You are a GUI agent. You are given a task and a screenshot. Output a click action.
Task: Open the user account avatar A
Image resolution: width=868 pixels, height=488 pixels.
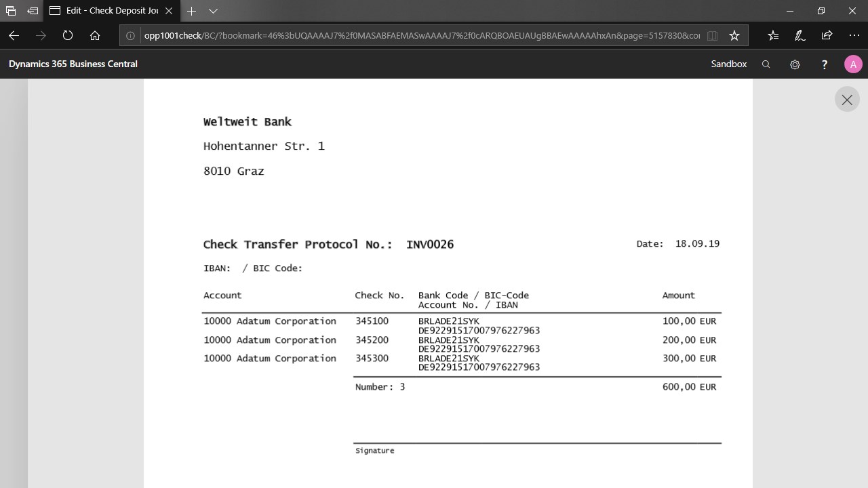(x=853, y=64)
